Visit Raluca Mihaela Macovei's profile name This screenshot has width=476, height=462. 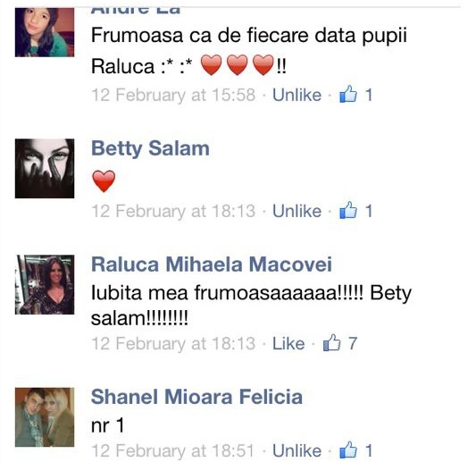[x=212, y=264]
